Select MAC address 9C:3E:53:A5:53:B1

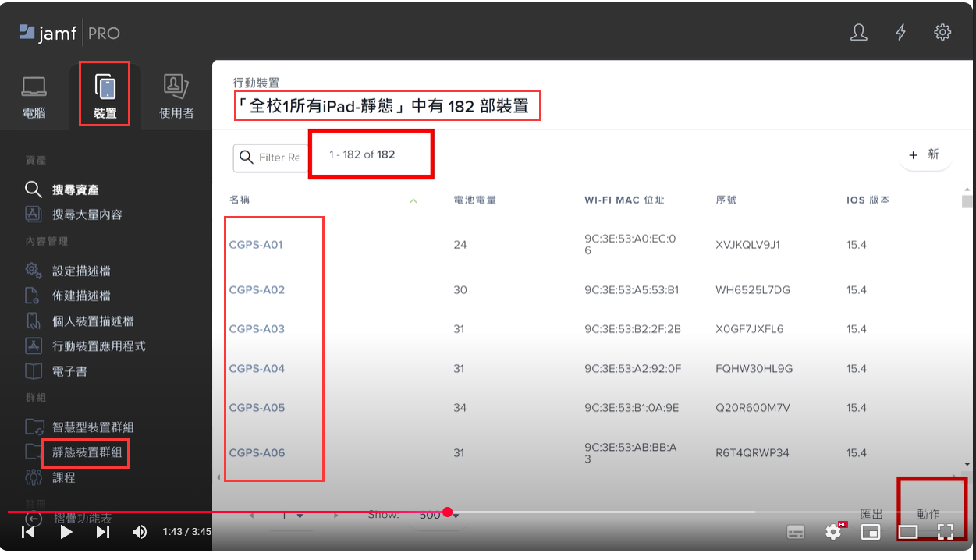(x=632, y=290)
